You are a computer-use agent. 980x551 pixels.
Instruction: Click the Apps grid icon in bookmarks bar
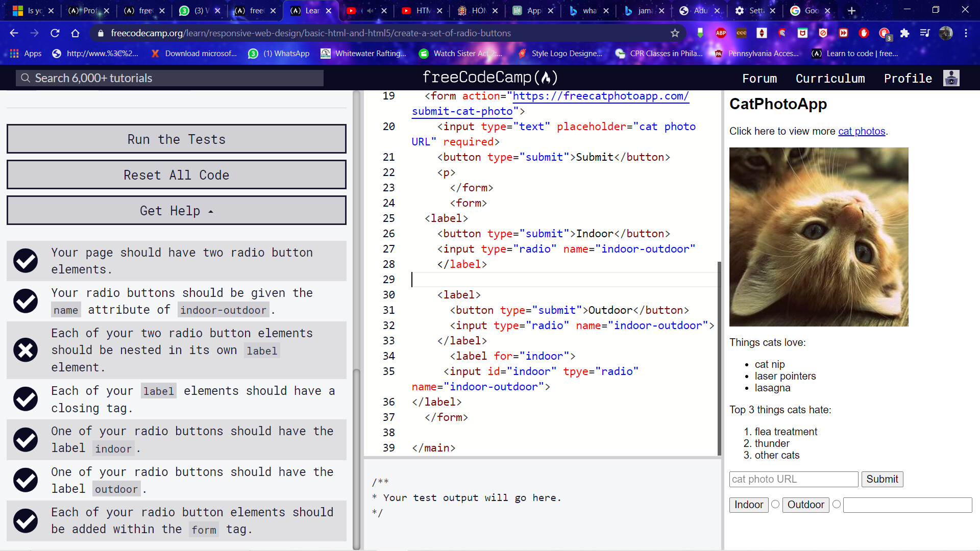click(x=14, y=54)
